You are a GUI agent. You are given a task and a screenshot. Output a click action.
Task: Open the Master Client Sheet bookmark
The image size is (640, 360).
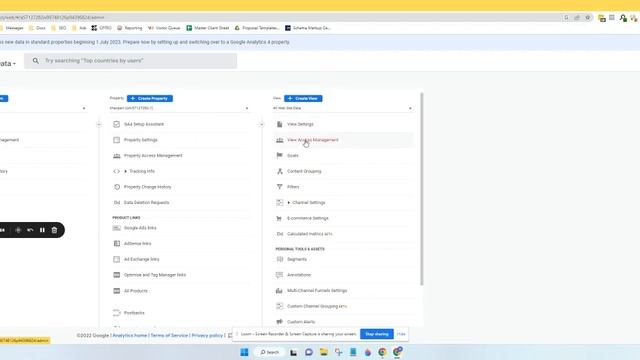tap(208, 28)
